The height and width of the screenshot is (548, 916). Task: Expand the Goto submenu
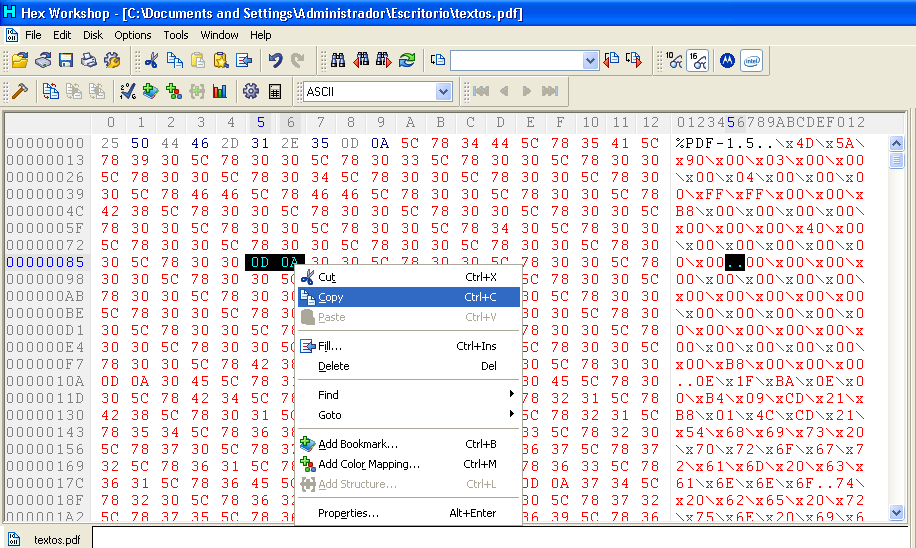[408, 415]
